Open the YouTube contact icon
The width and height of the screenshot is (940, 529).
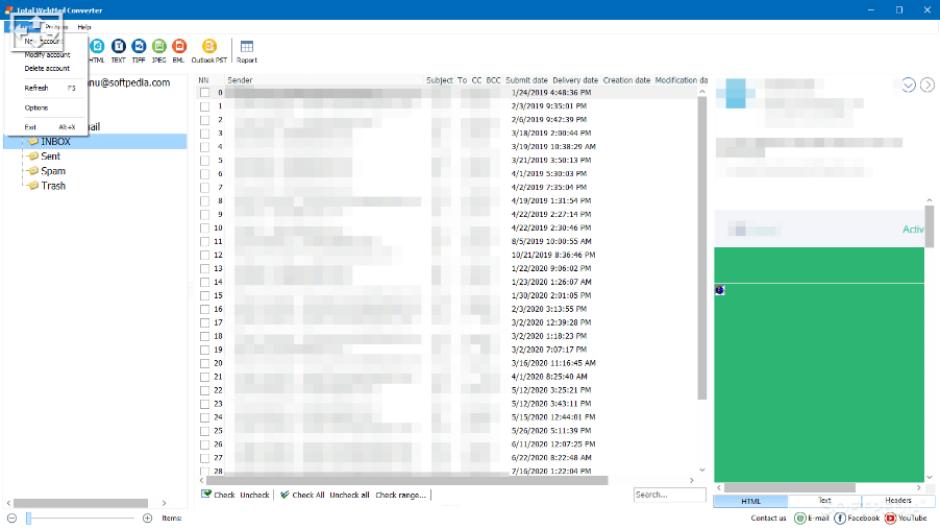tap(890, 518)
